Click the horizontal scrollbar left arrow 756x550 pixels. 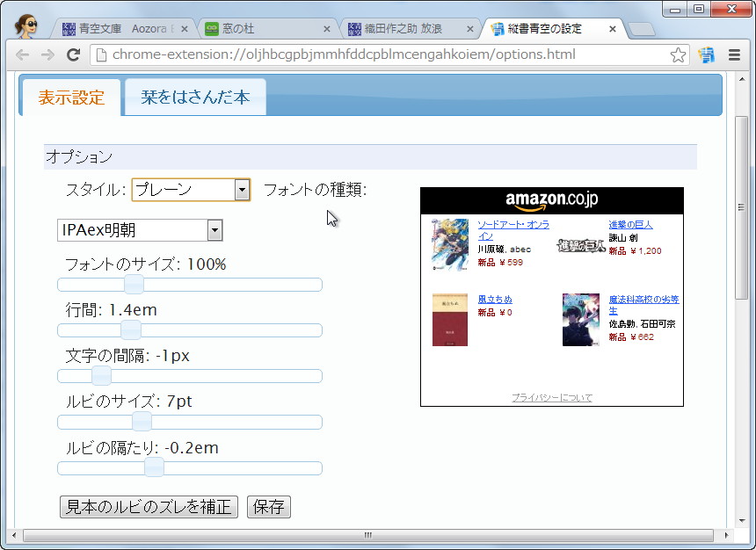tap(13, 535)
